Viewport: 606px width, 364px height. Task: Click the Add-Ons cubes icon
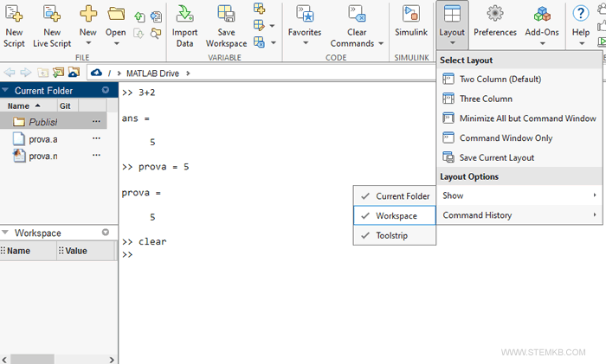coord(542,13)
